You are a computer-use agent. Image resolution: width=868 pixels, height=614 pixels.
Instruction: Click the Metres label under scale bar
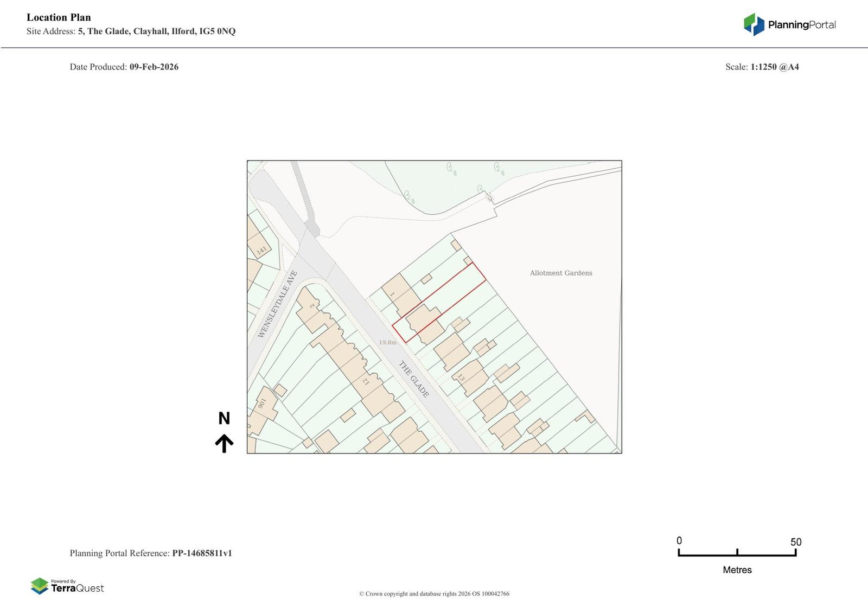coord(737,570)
